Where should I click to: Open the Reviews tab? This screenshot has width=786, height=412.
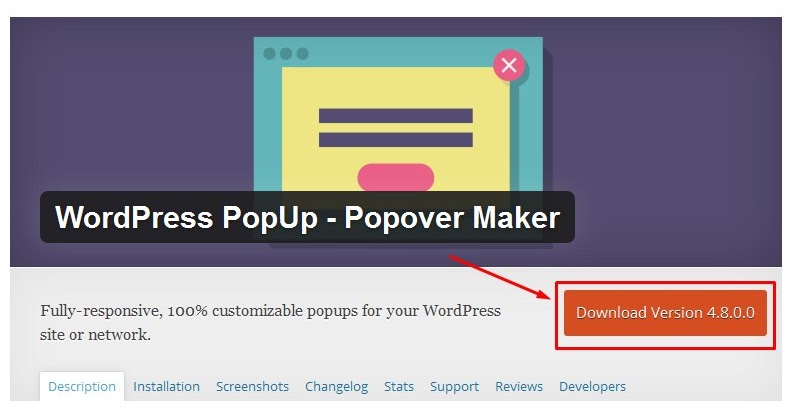coord(519,386)
